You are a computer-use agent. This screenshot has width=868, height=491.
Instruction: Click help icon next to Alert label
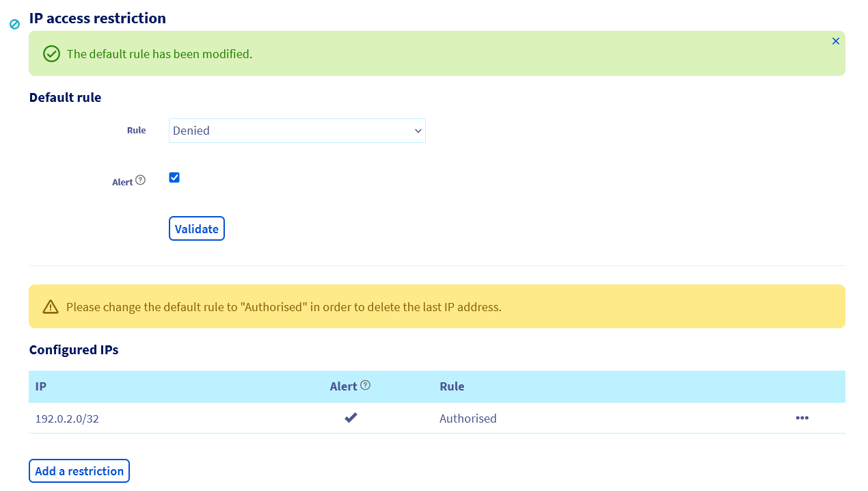(140, 180)
